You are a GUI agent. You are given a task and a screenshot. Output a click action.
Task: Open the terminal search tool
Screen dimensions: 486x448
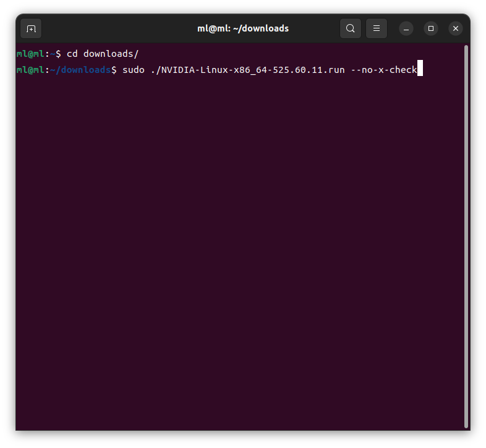click(x=350, y=28)
